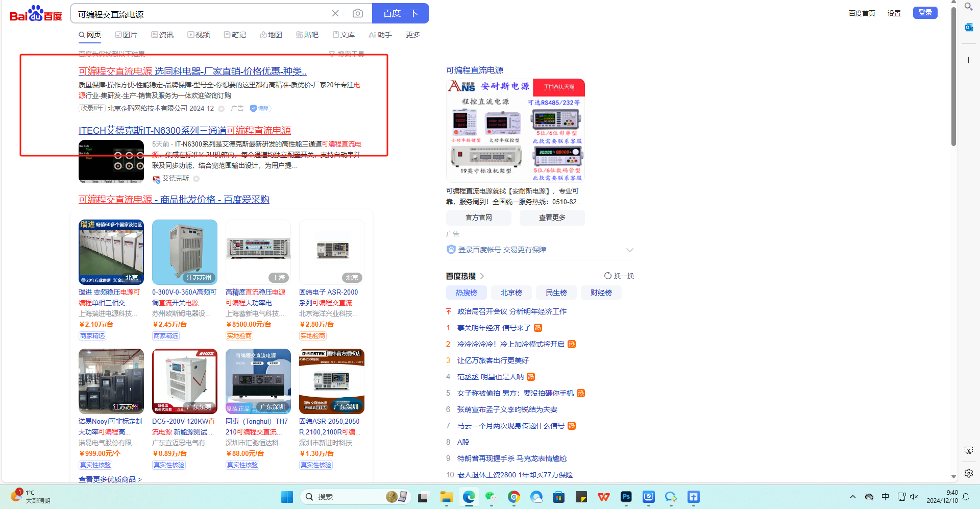Open the 更多 search category menu
The image size is (980, 509).
tap(412, 35)
